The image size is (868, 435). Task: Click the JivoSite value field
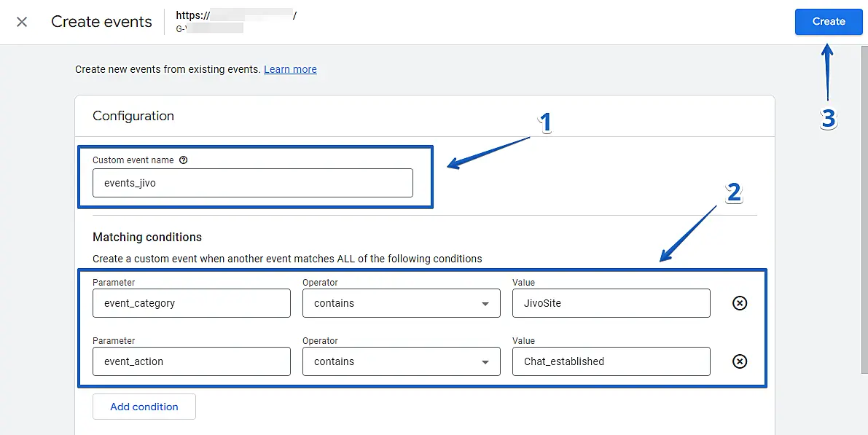coord(611,303)
